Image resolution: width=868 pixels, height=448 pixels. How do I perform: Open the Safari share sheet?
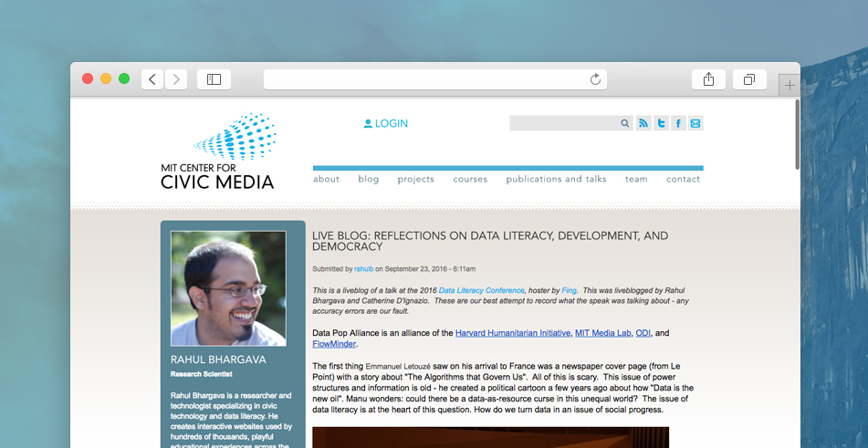pos(708,79)
